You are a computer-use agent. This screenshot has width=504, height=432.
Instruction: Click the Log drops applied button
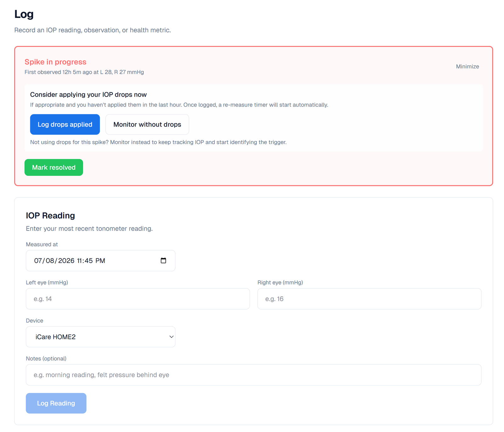pyautogui.click(x=65, y=124)
